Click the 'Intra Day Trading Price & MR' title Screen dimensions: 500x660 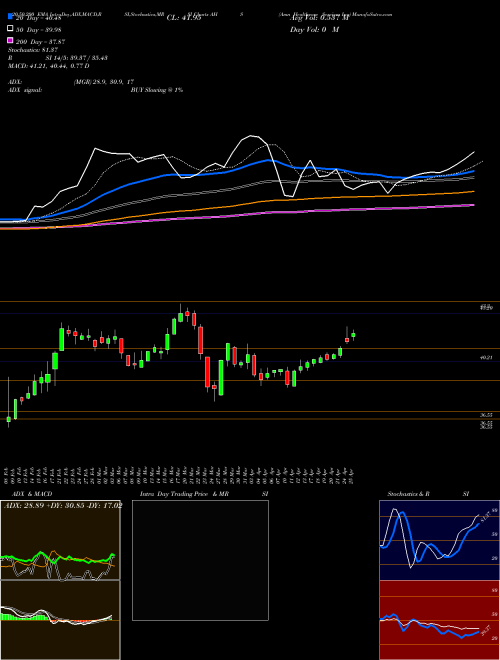point(184,494)
